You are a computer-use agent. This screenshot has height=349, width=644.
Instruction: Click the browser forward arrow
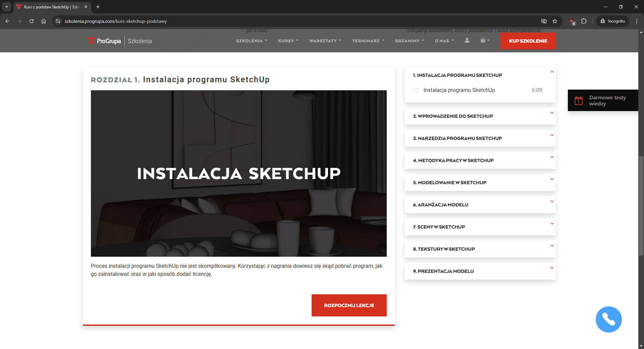coord(19,21)
